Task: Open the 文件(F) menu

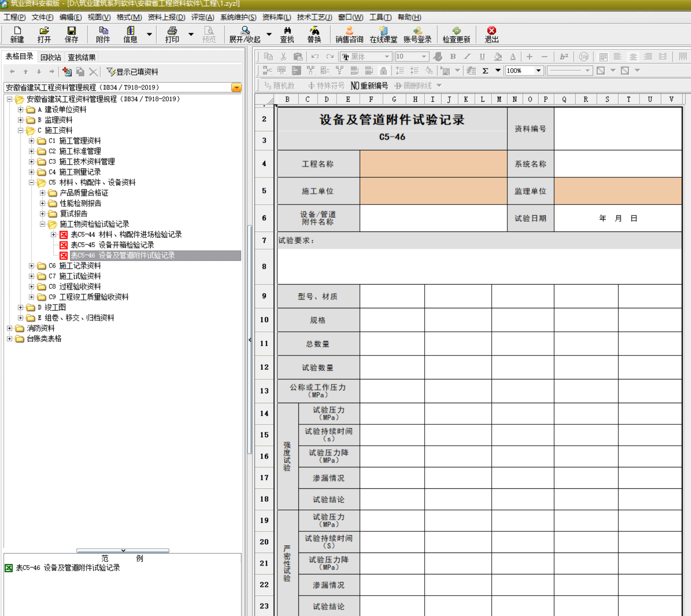Action: [x=43, y=17]
